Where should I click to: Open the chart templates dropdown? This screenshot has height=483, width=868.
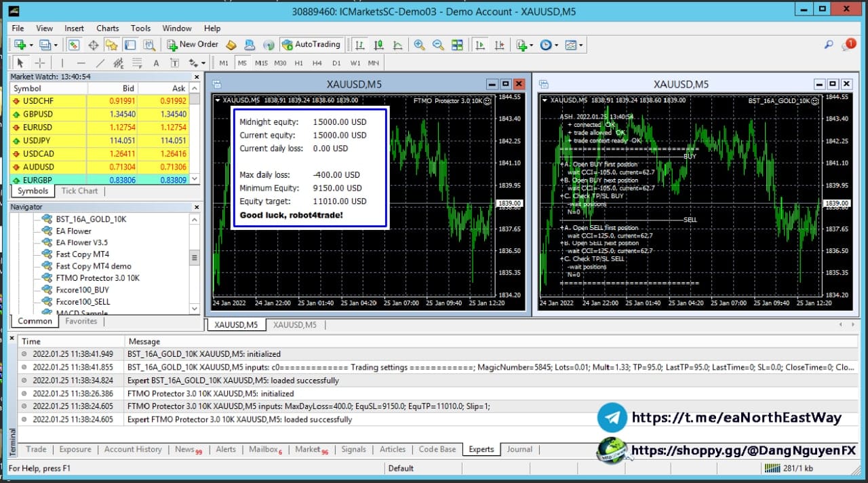pyautogui.click(x=574, y=45)
